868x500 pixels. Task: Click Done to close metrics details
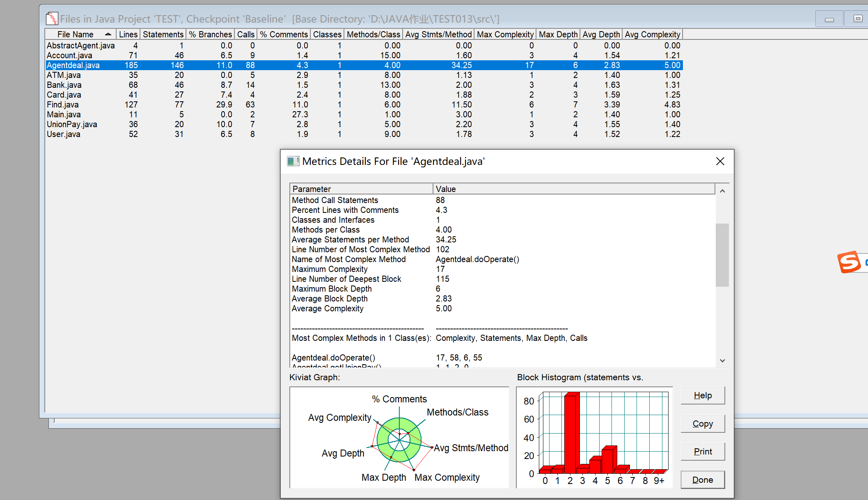tap(702, 479)
